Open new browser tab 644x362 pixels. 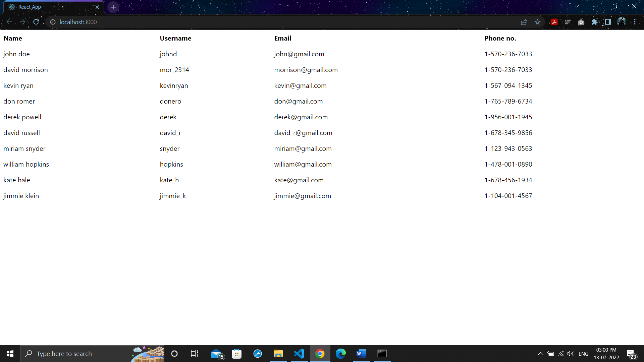pyautogui.click(x=113, y=7)
